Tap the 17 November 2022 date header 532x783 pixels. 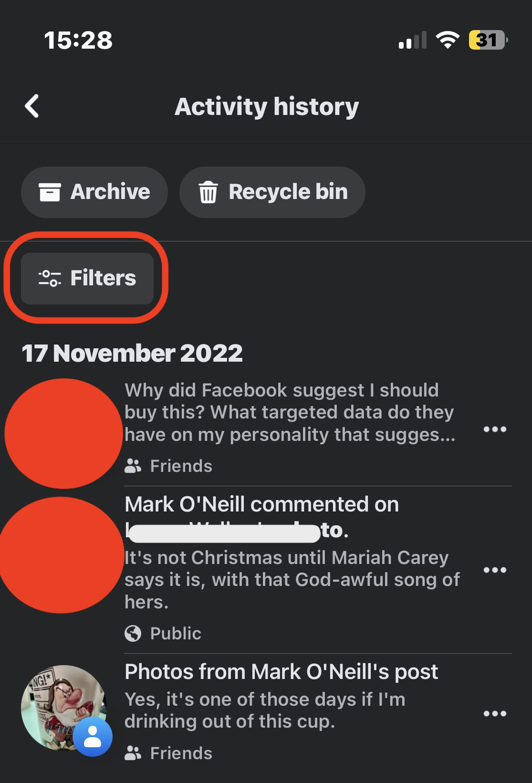tap(132, 354)
